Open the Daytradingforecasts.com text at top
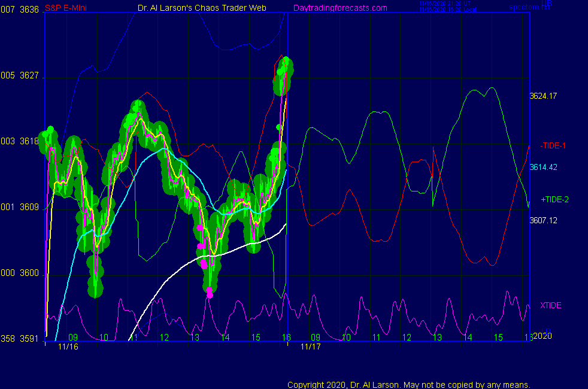 tap(340, 8)
